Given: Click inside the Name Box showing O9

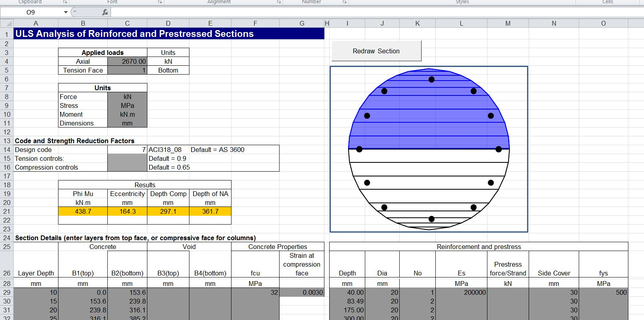Looking at the screenshot, I should coord(32,12).
